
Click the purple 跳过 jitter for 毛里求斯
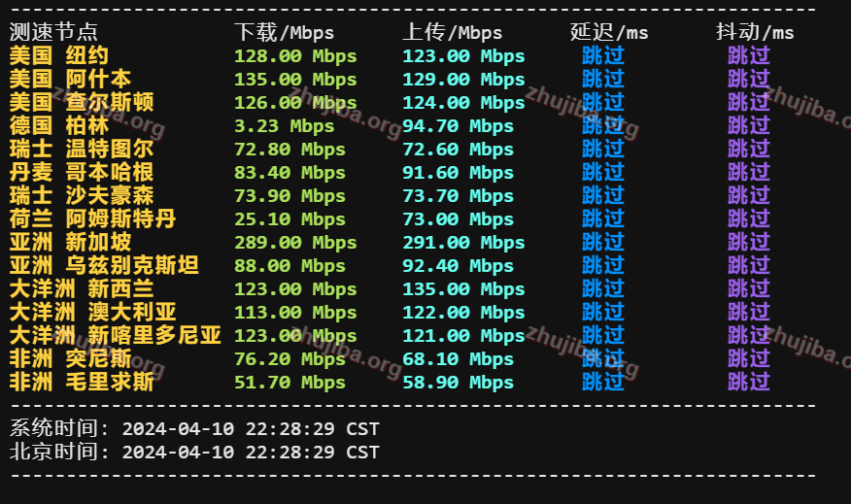(x=749, y=383)
